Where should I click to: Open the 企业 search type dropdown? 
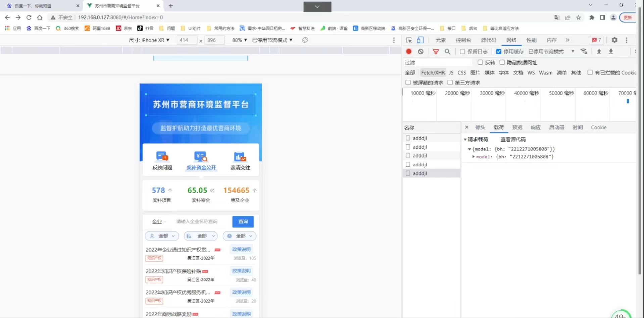point(159,221)
